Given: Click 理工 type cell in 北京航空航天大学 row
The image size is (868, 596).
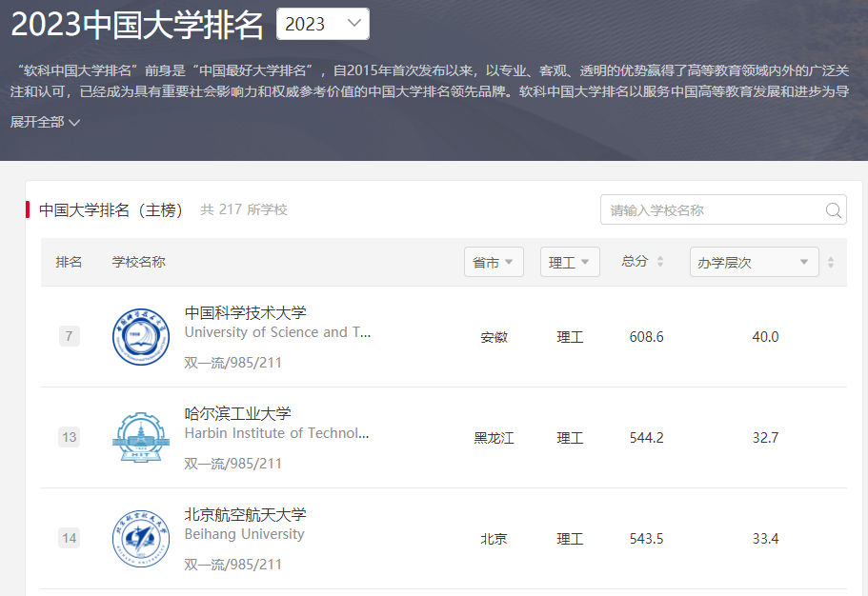Looking at the screenshot, I should tap(570, 539).
